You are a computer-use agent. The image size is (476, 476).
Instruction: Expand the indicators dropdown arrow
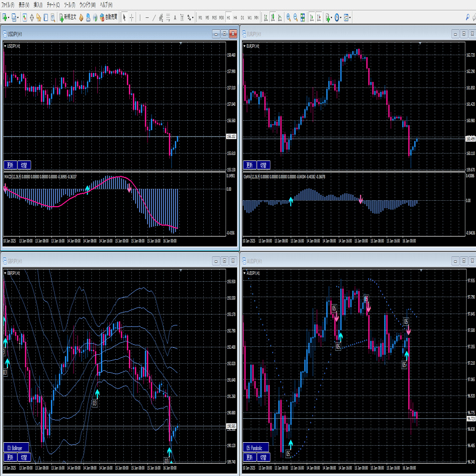pyautogui.click(x=331, y=18)
